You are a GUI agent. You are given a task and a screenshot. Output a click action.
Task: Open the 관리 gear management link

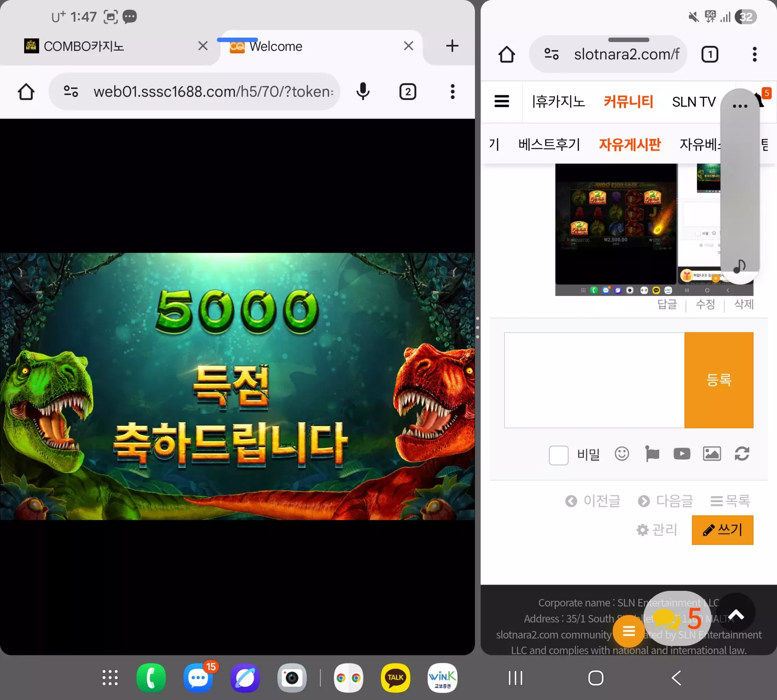[x=657, y=530]
